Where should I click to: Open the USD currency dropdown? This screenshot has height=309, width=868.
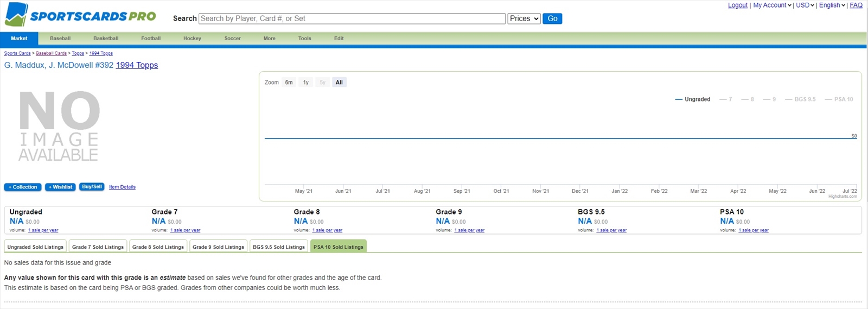[x=805, y=5]
